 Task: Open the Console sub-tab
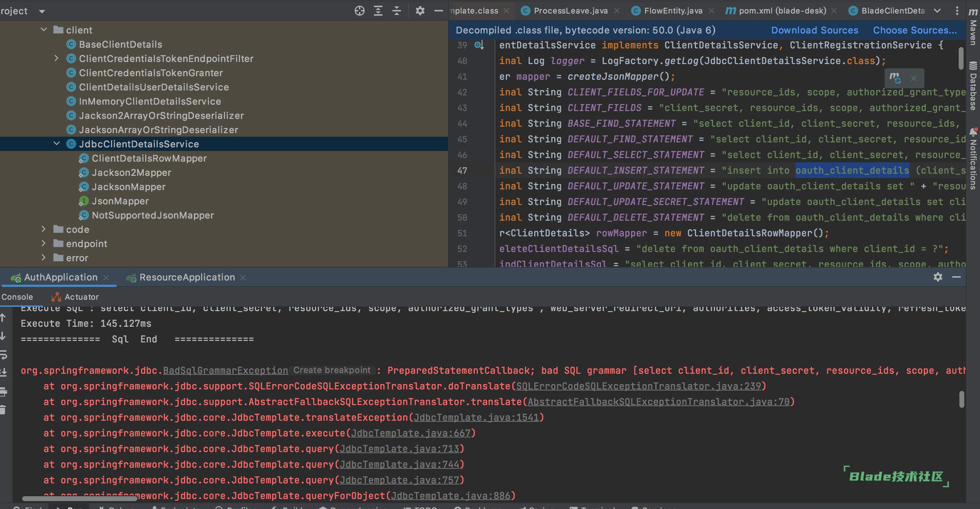[17, 297]
